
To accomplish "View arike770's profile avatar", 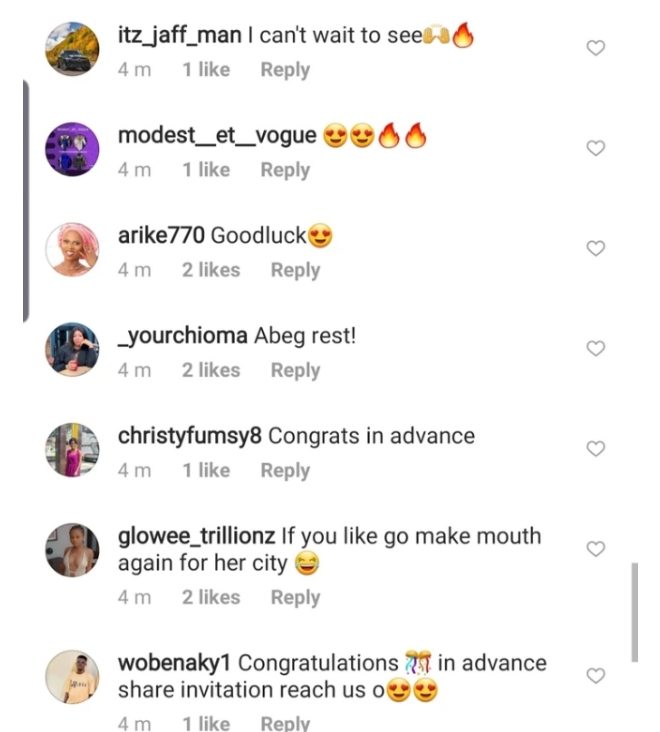I will click(73, 248).
